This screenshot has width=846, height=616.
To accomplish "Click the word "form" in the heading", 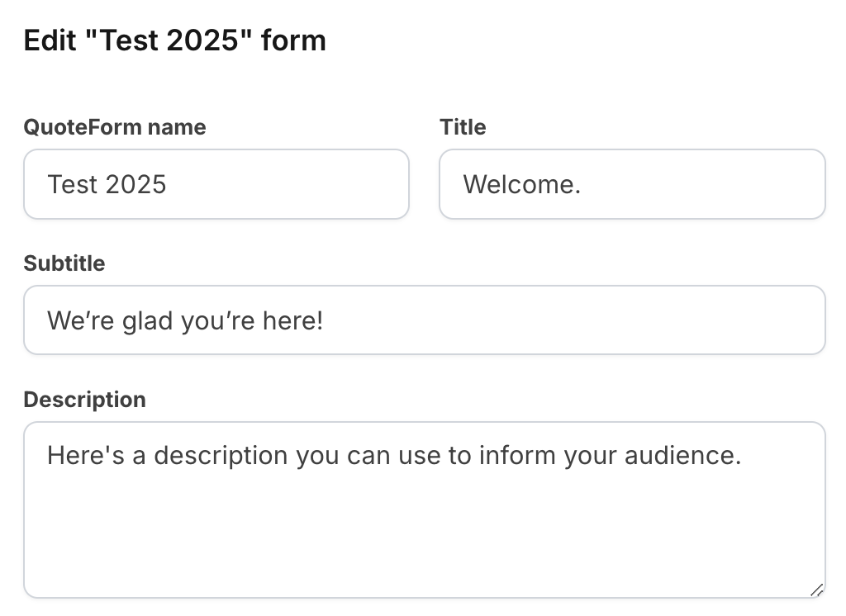I will (x=294, y=40).
